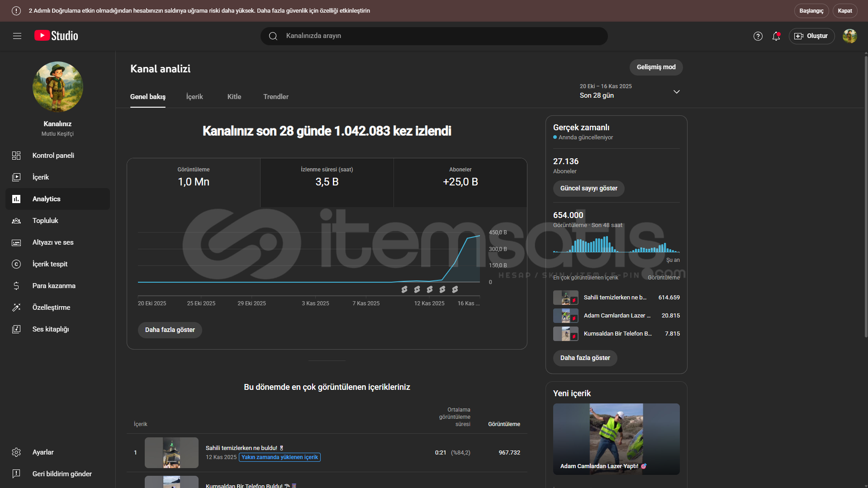868x488 pixels.
Task: Open the help question mark icon
Action: (x=758, y=36)
